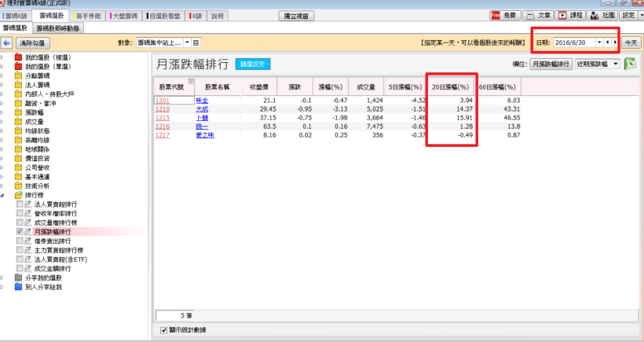Switch to the 高手券商 tab
Viewport: 644px width, 342px height.
pos(88,16)
